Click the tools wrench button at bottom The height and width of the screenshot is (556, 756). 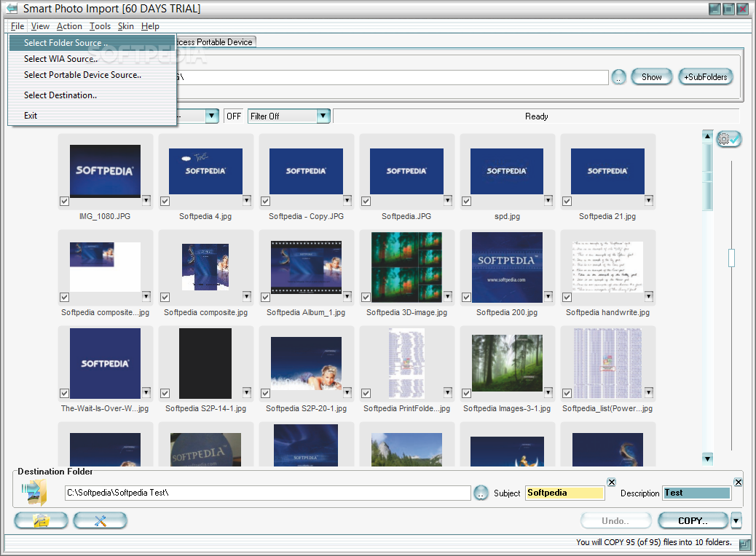(101, 520)
